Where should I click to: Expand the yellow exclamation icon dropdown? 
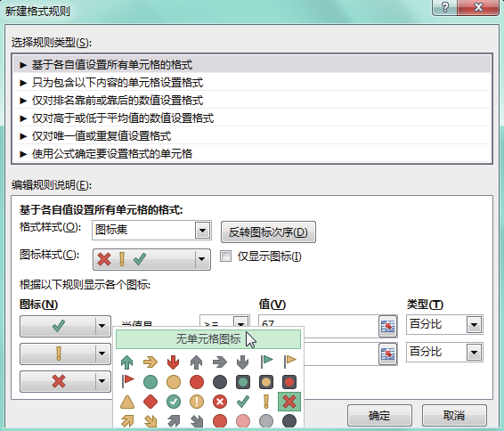click(x=102, y=354)
